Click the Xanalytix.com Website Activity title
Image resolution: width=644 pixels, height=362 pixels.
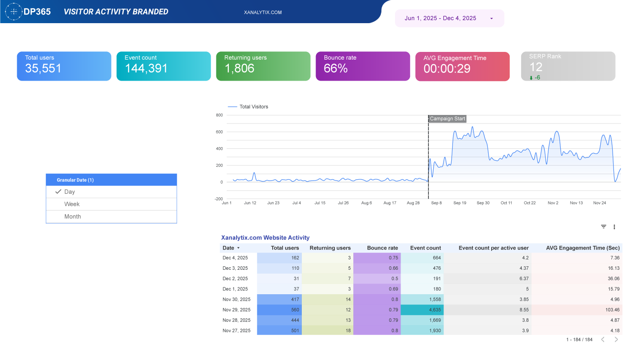(265, 237)
